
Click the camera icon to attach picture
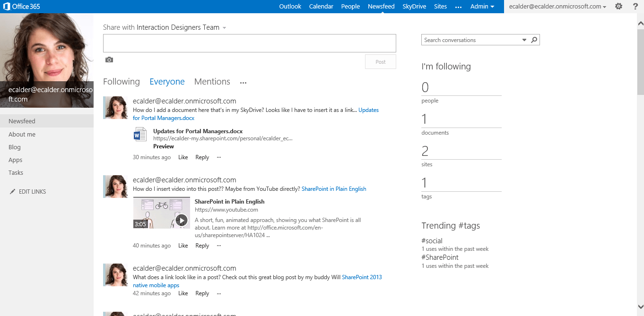(x=109, y=60)
